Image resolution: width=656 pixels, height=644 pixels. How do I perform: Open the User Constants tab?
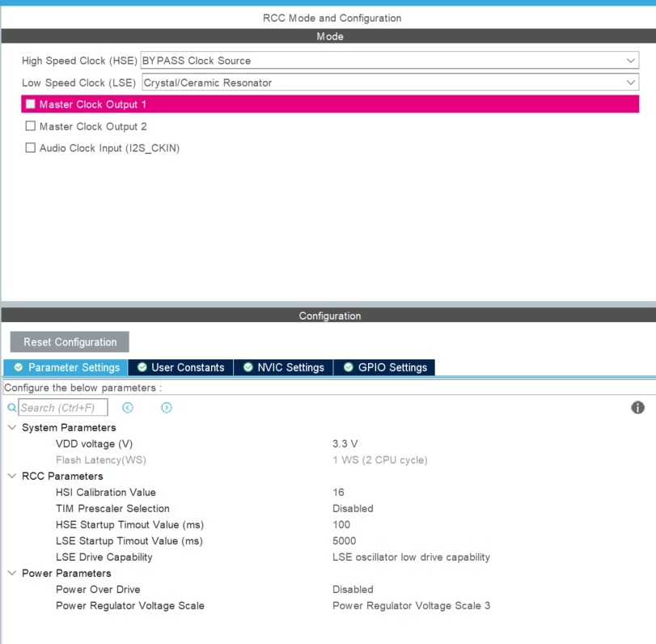tap(180, 367)
